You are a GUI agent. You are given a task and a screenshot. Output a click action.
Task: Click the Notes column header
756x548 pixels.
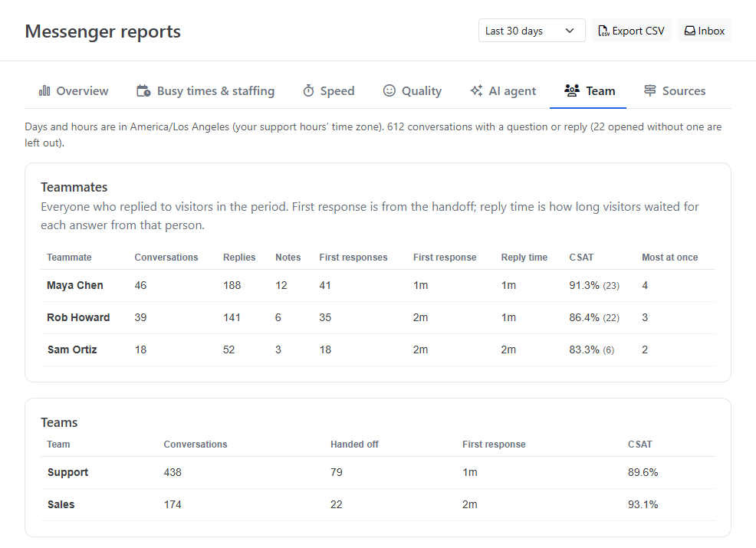[x=288, y=258]
